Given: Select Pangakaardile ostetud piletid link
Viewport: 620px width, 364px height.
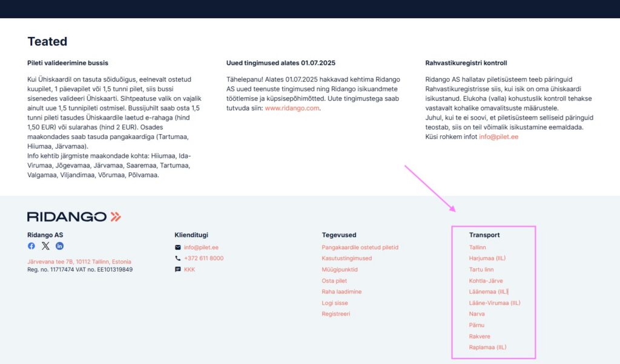Looking at the screenshot, I should click(x=360, y=247).
